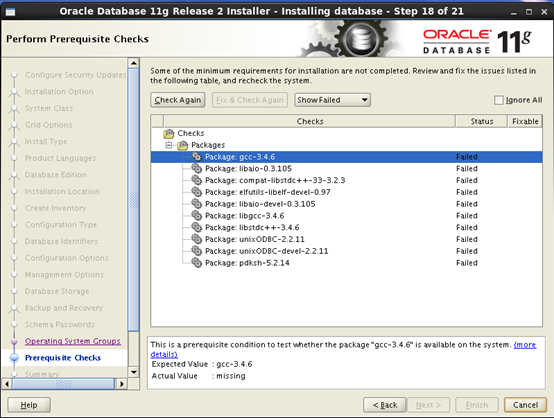Click Actual Value missing text
The image size is (554, 418).
point(231,376)
